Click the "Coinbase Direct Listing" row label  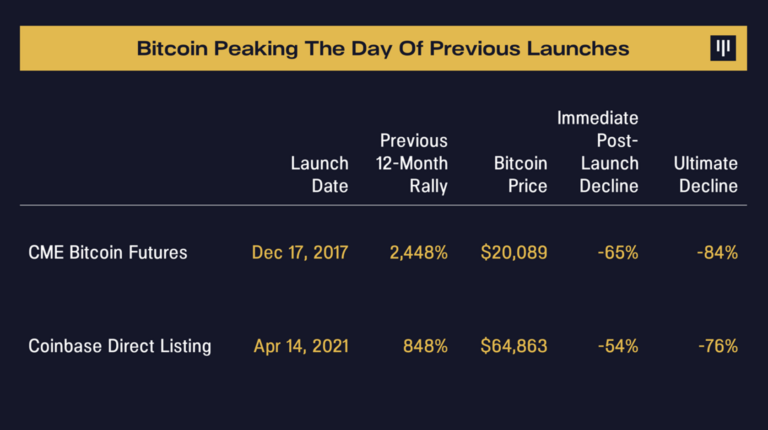120,346
